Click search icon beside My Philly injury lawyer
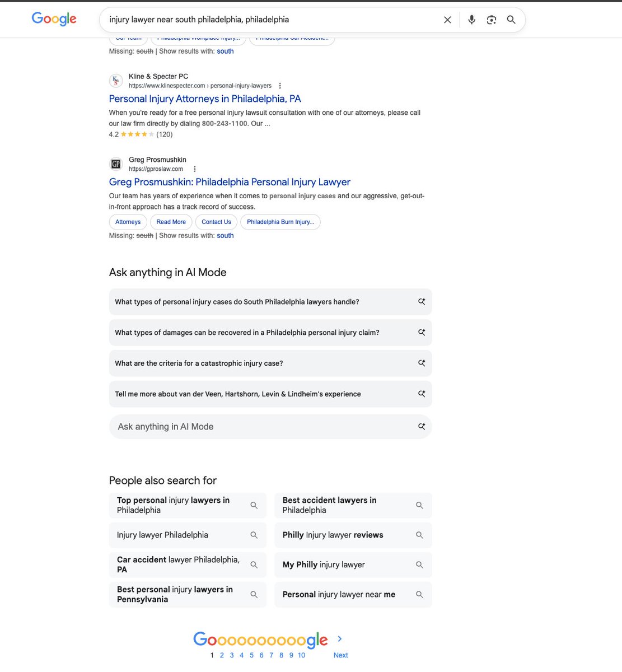The height and width of the screenshot is (672, 622). [x=419, y=564]
